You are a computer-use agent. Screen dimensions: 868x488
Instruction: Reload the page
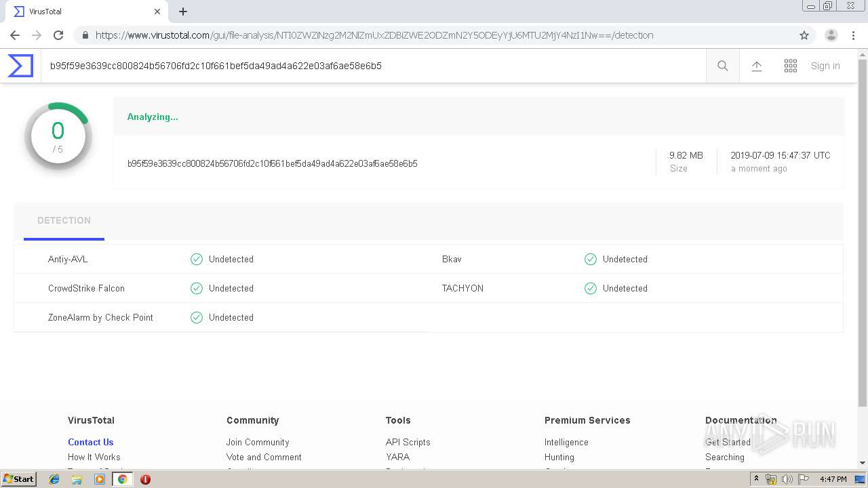[x=58, y=35]
